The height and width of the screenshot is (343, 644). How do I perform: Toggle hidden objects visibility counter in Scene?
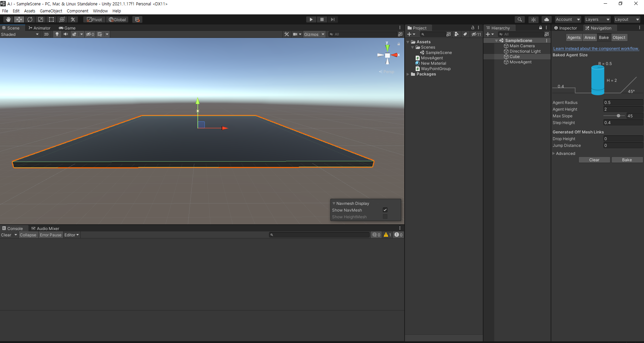pos(90,34)
